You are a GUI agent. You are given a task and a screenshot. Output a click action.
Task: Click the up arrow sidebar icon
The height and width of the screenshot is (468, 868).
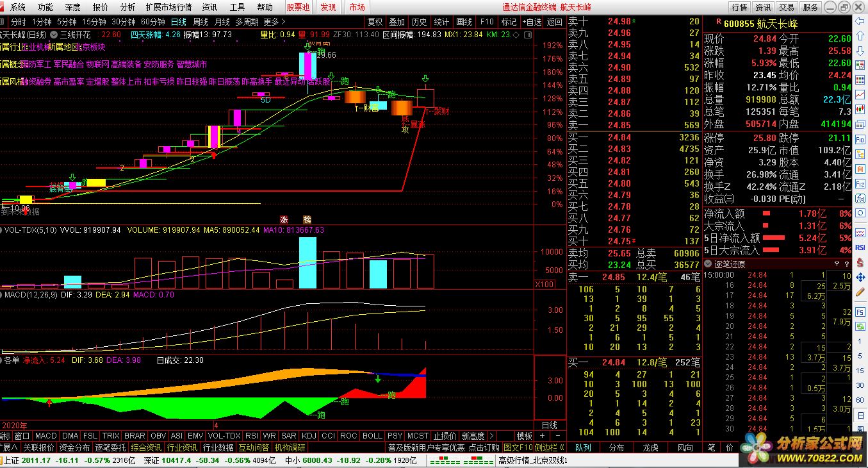tap(860, 35)
